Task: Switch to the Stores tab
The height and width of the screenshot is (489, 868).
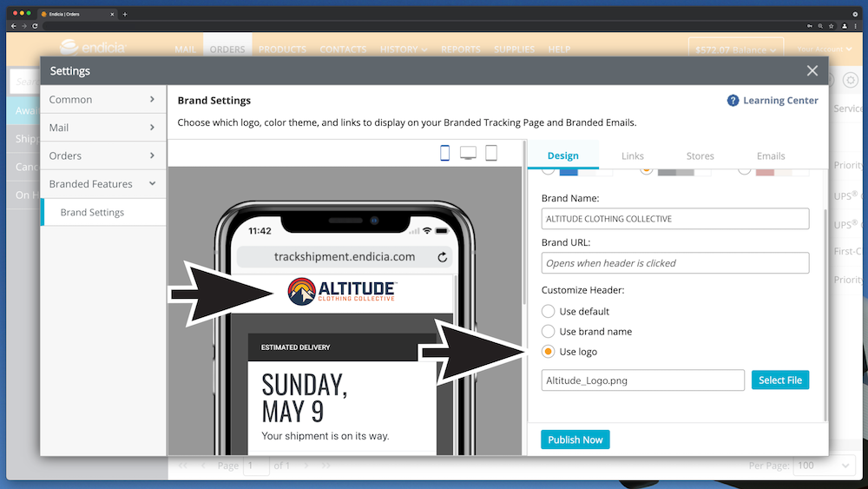Action: (x=700, y=155)
